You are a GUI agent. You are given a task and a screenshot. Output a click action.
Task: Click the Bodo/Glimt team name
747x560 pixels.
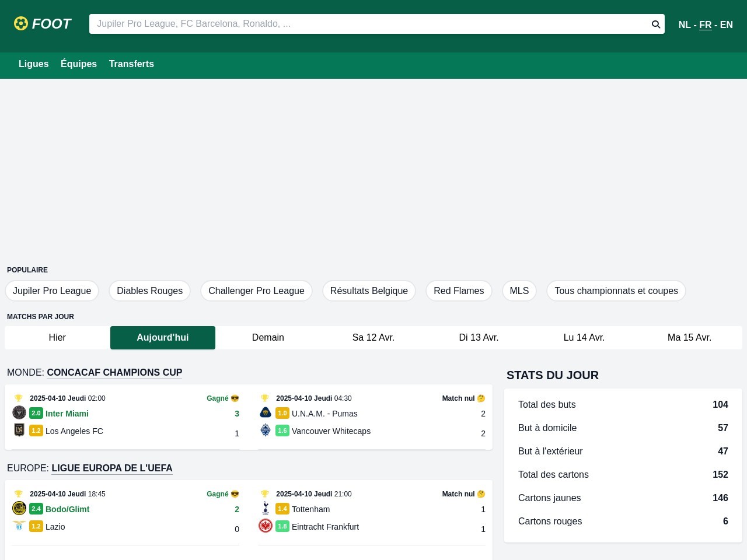(68, 509)
